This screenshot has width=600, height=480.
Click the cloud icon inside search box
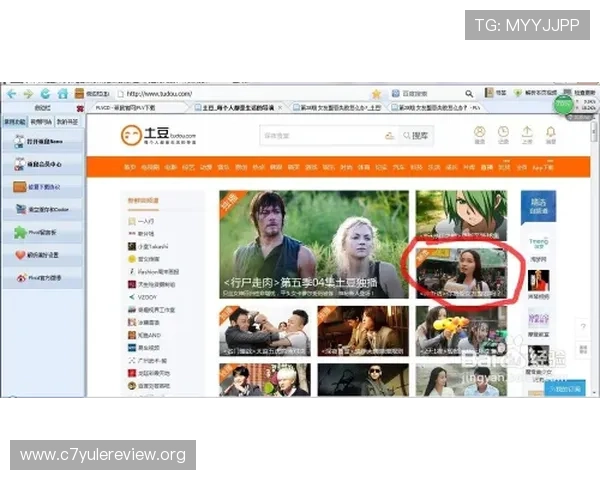(x=389, y=136)
